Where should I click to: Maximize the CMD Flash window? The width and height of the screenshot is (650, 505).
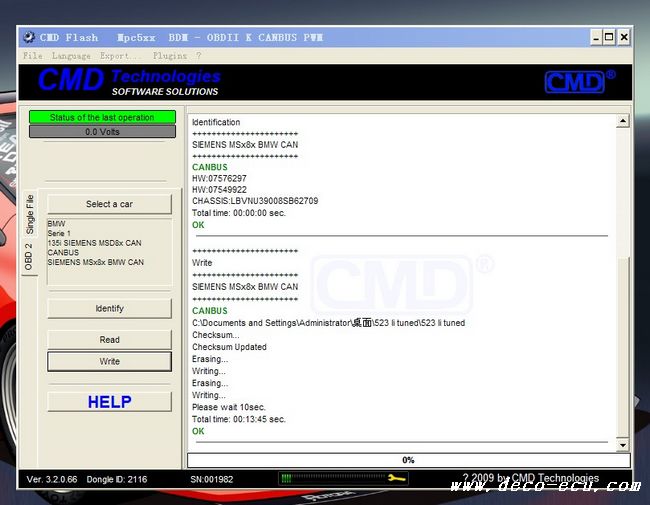(x=609, y=37)
